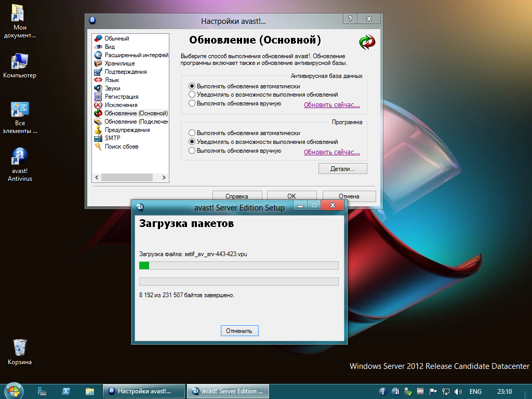Open the Детали... button

(x=343, y=169)
